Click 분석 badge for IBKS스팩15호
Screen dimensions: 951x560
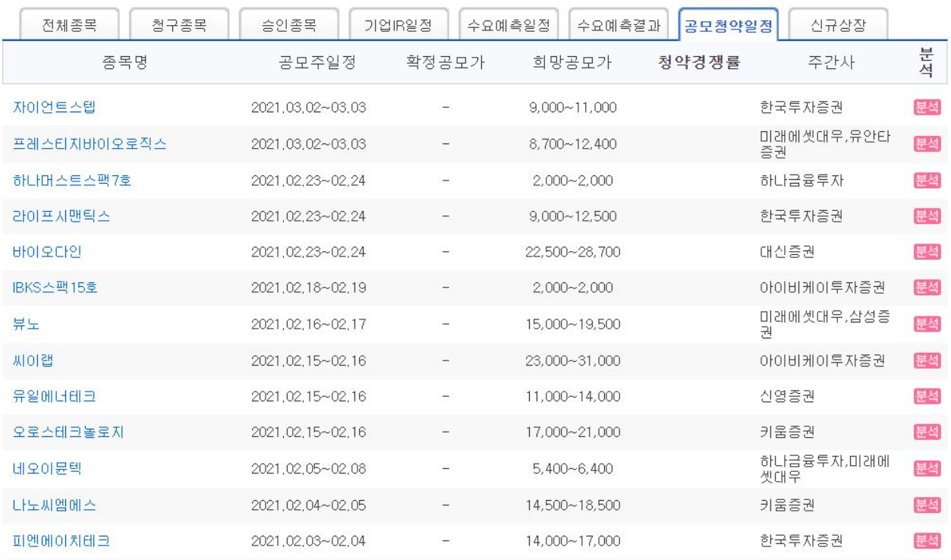click(x=927, y=288)
